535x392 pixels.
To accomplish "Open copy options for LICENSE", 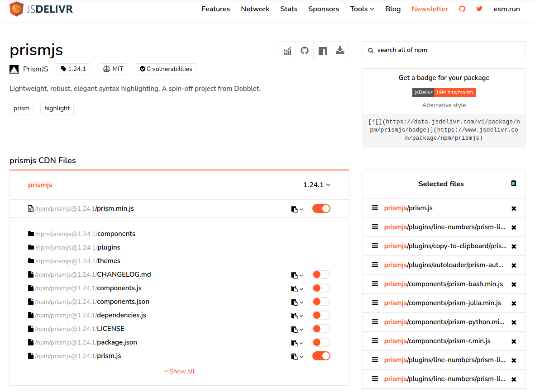I will 297,330.
